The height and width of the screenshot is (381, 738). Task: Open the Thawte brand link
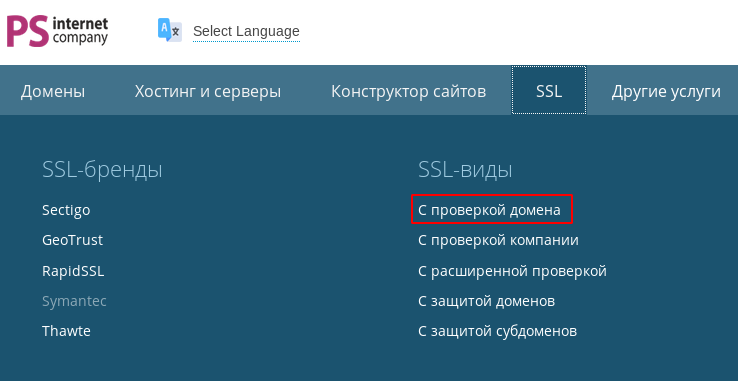click(66, 331)
